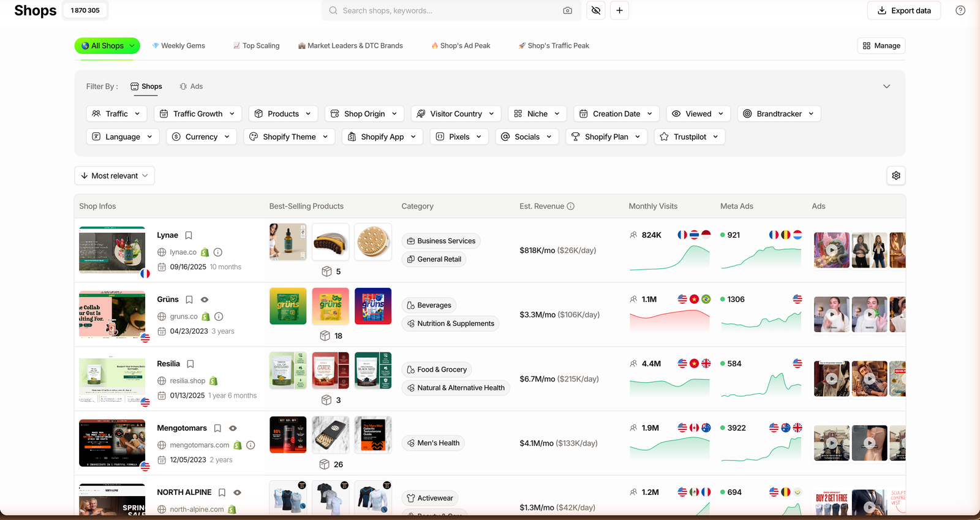The width and height of the screenshot is (980, 520).
Task: Bookmark the Lynae shop
Action: 189,235
